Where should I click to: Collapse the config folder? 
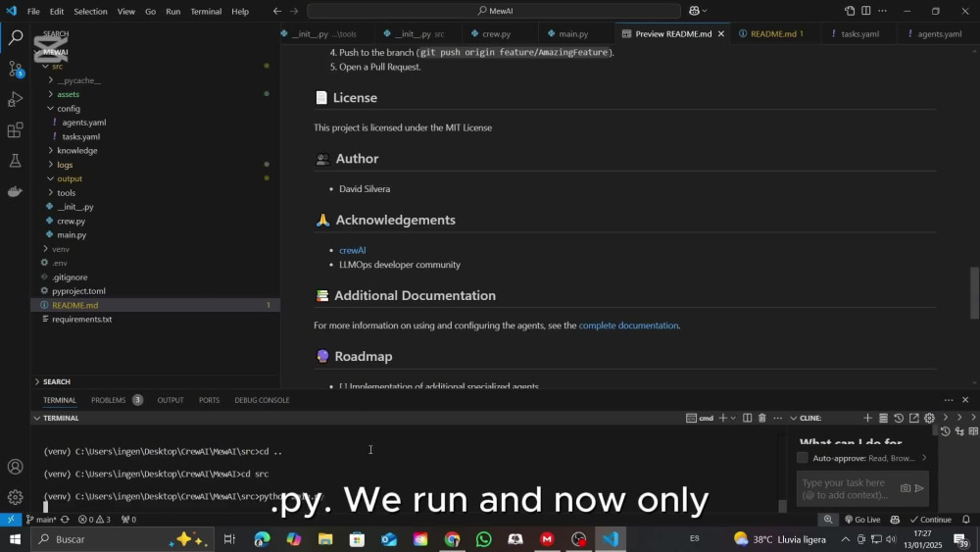click(51, 108)
